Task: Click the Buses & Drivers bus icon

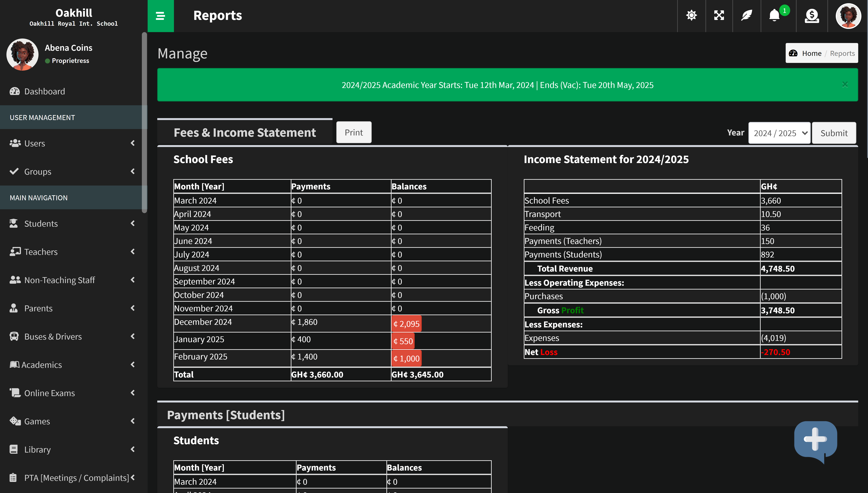Action: pos(14,336)
